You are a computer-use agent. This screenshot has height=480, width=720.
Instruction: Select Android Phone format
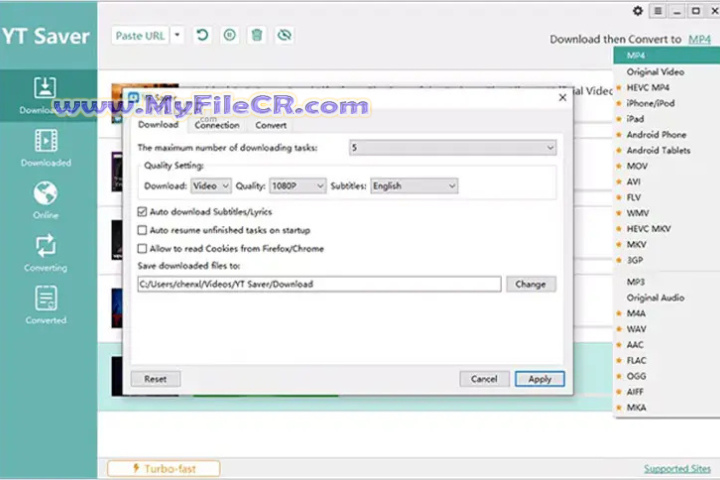point(667,135)
